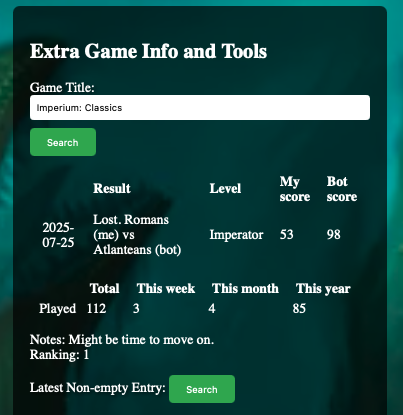
Task: Click the 'Notes: Might be time to move on.' line
Action: 122,340
